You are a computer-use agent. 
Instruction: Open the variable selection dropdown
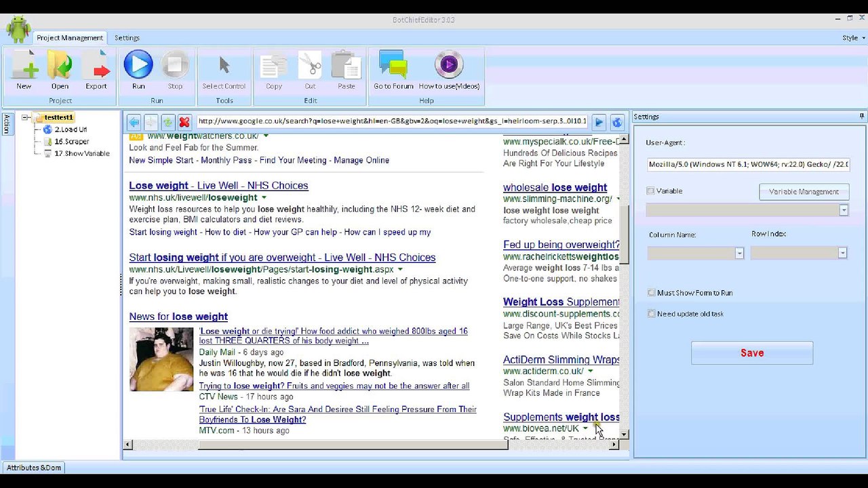coord(844,211)
